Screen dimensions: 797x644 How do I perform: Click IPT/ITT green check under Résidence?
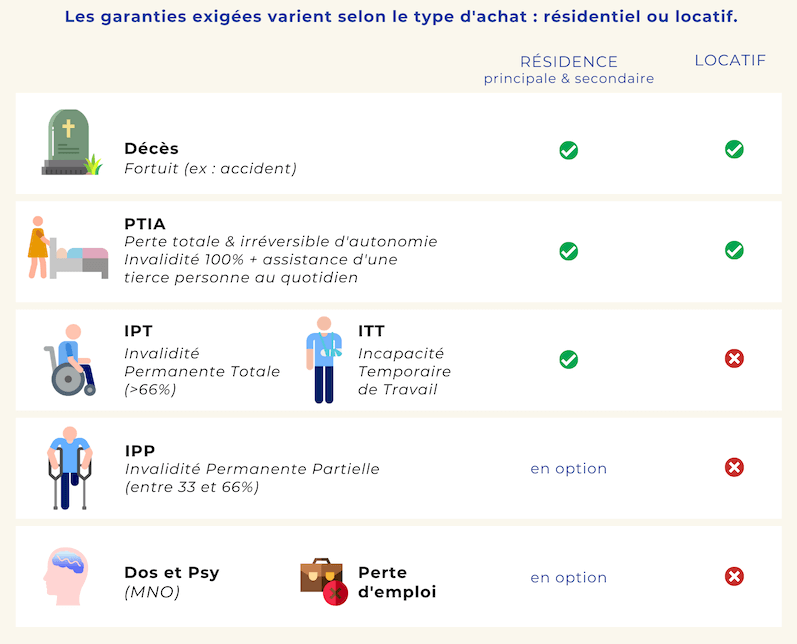coord(568,359)
